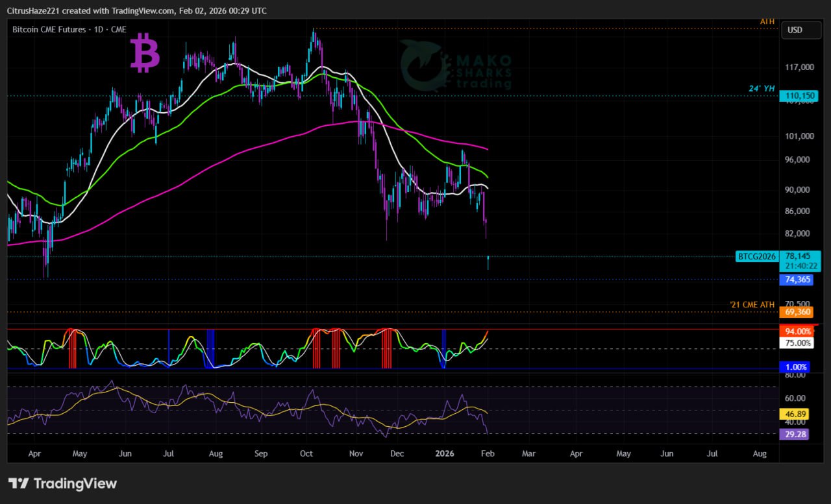
Task: Click the purple 29.28 RSI value label
Action: [x=795, y=434]
